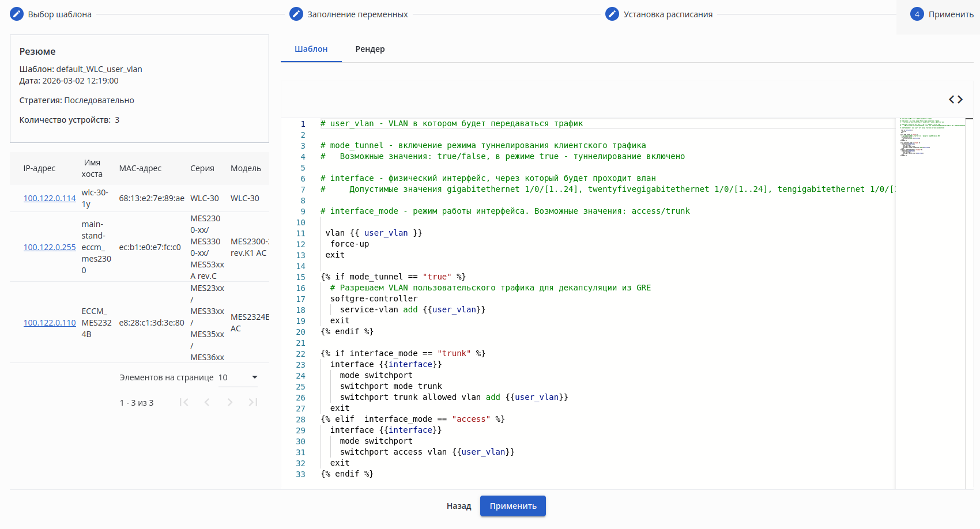Open device link 100.122.0.114

tap(50, 198)
